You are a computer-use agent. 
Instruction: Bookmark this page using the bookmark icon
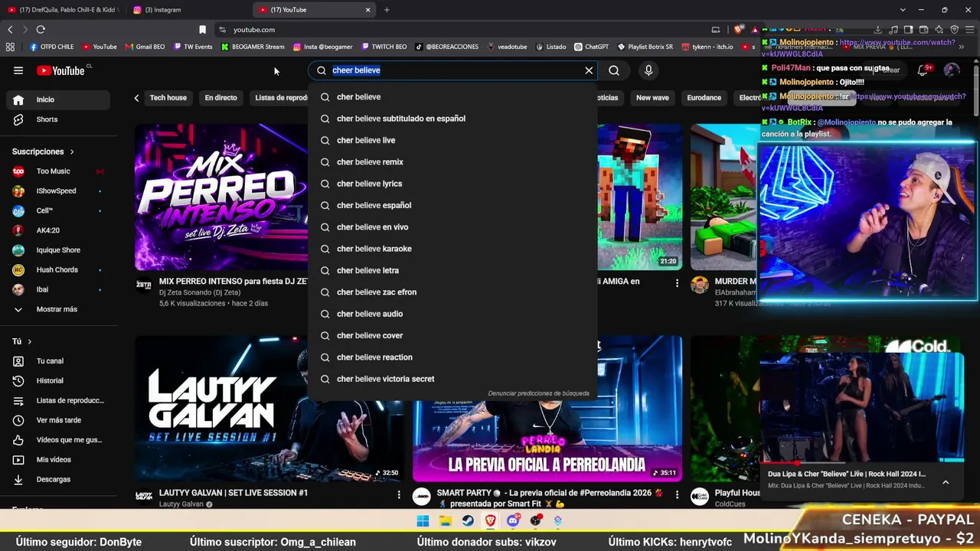click(202, 29)
